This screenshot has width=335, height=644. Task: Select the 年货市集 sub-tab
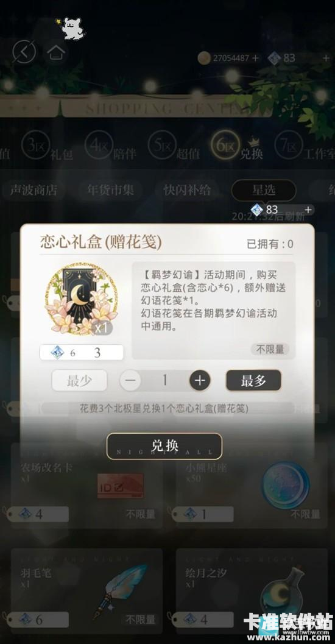[110, 190]
